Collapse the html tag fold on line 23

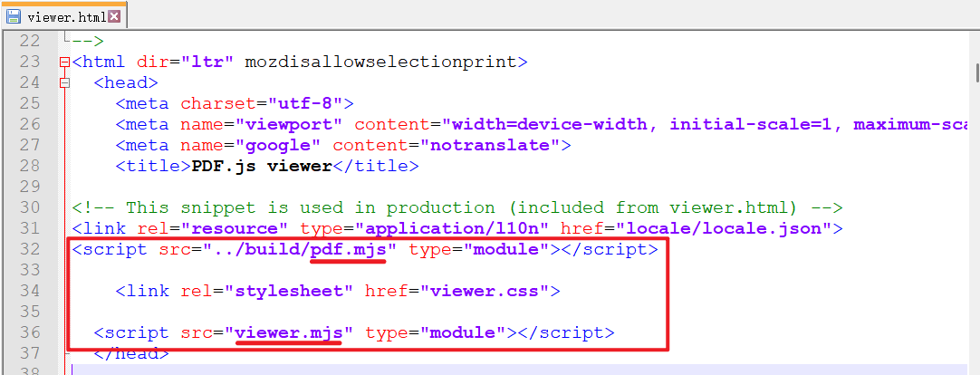pos(63,62)
